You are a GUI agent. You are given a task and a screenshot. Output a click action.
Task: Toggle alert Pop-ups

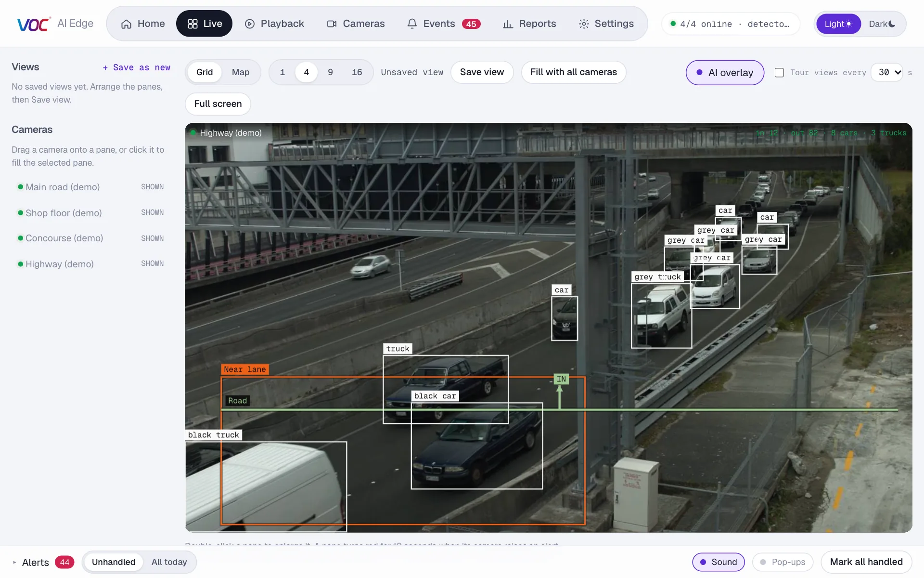tap(783, 562)
